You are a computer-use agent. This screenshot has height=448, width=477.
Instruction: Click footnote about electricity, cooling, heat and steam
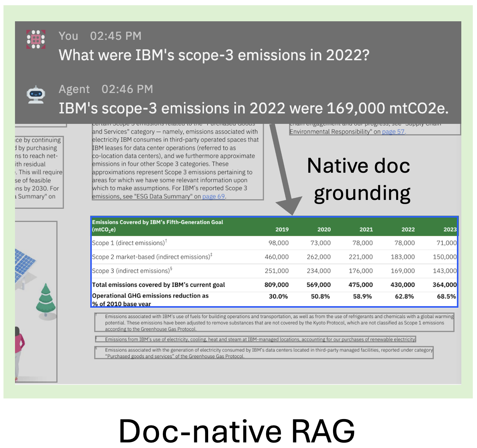coord(256,339)
